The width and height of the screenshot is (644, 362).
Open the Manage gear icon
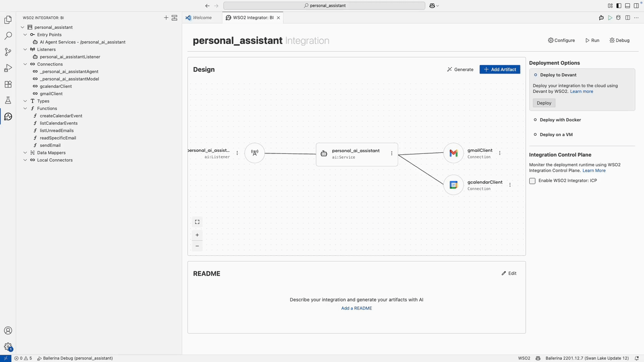[8, 347]
